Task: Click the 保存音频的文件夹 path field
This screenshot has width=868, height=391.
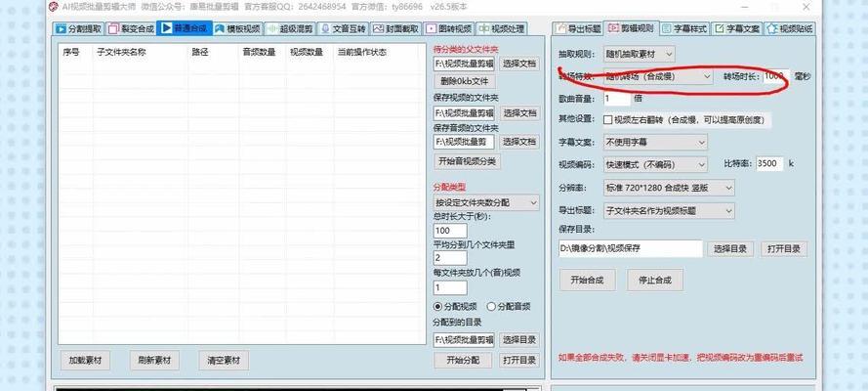Action: click(464, 142)
